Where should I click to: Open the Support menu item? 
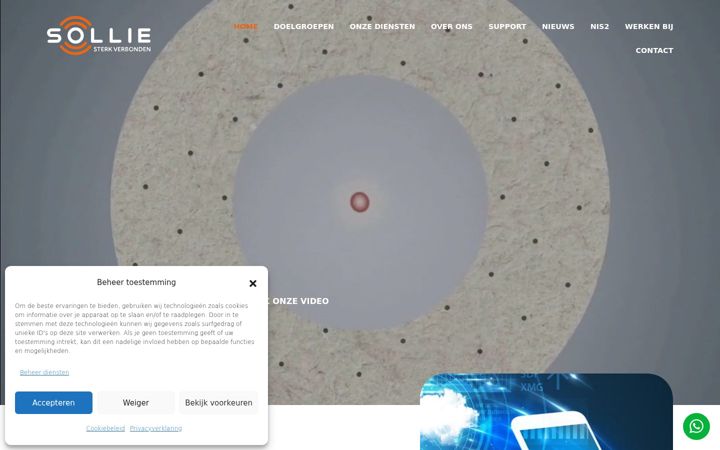(507, 27)
